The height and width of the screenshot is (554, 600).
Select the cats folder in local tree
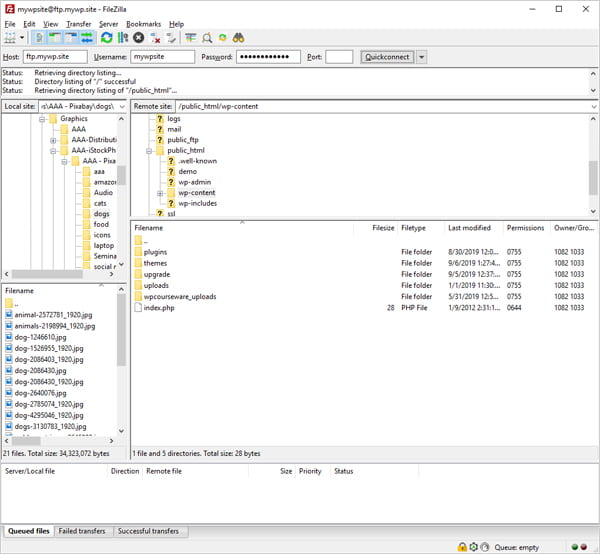pyautogui.click(x=100, y=203)
